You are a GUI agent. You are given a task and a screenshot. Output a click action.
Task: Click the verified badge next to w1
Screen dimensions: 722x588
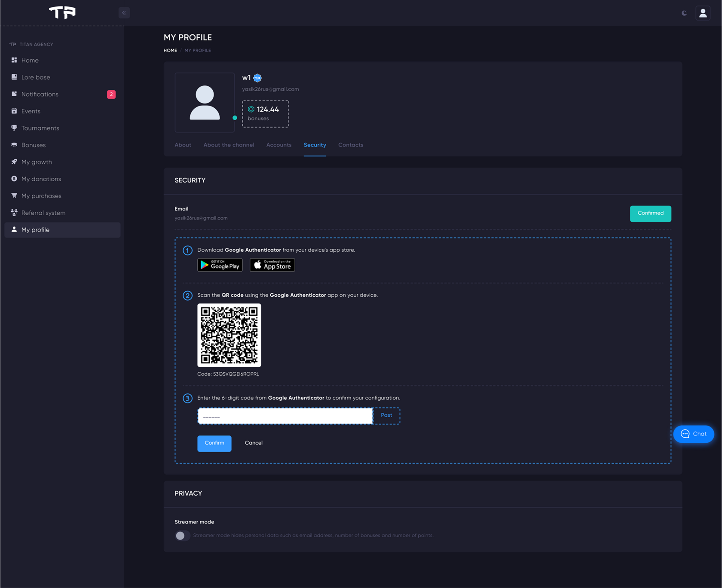tap(257, 78)
